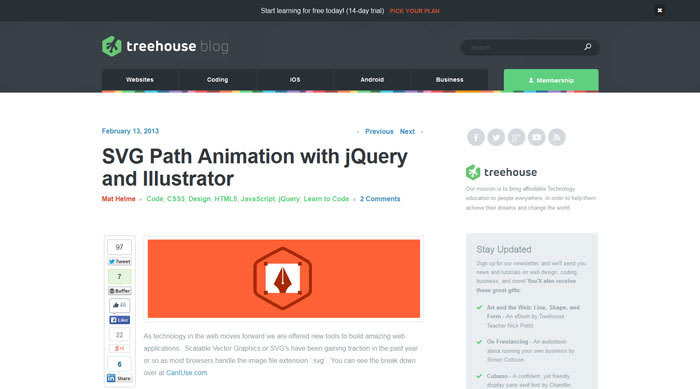
Task: Open the Pick Your Plan link
Action: pyautogui.click(x=414, y=11)
